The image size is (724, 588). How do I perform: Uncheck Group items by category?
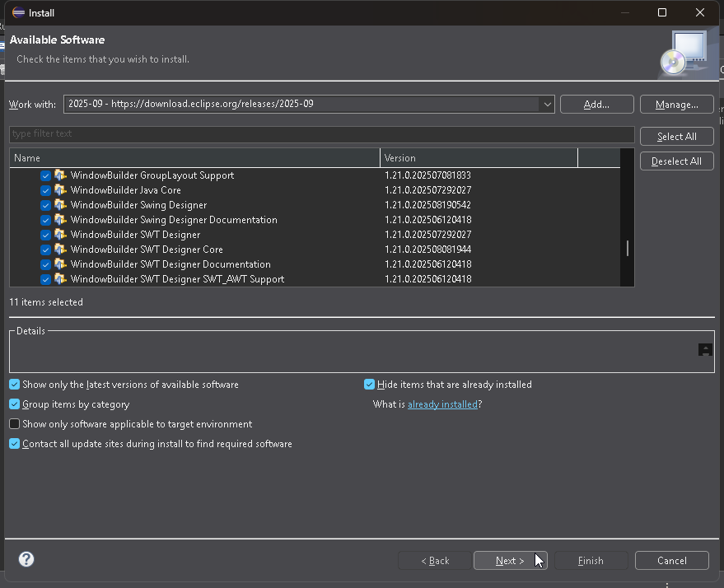14,404
